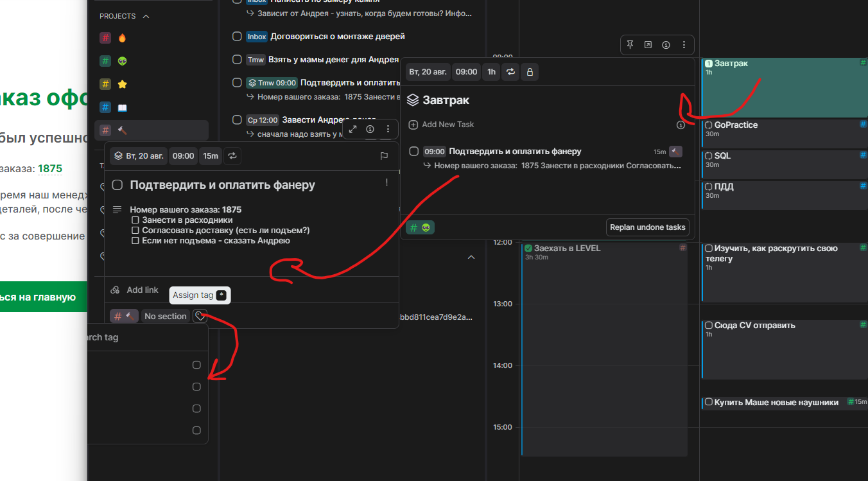
Task: Click info icon in block popup toolbar
Action: tap(666, 45)
